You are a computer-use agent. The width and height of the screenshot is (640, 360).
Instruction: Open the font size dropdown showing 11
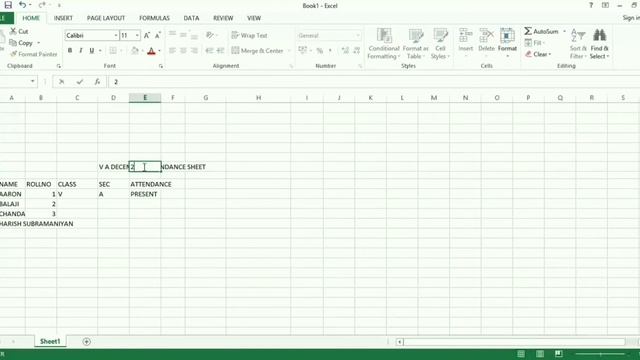(x=137, y=36)
